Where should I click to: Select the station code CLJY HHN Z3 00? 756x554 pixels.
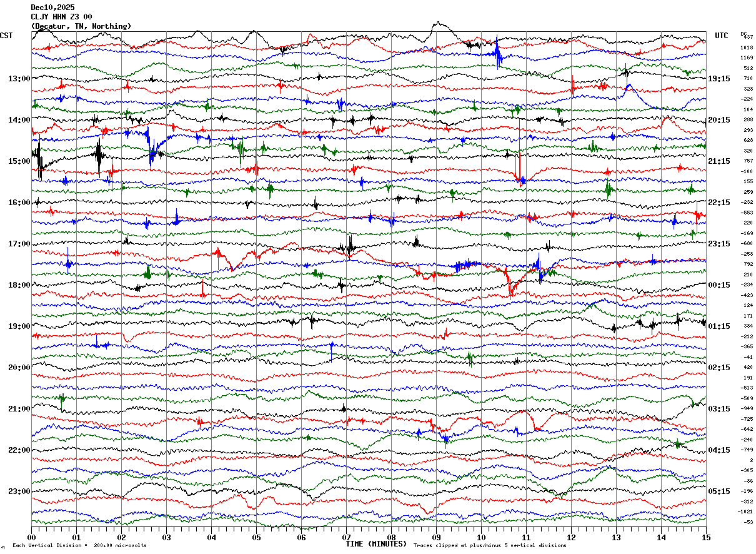pos(62,17)
